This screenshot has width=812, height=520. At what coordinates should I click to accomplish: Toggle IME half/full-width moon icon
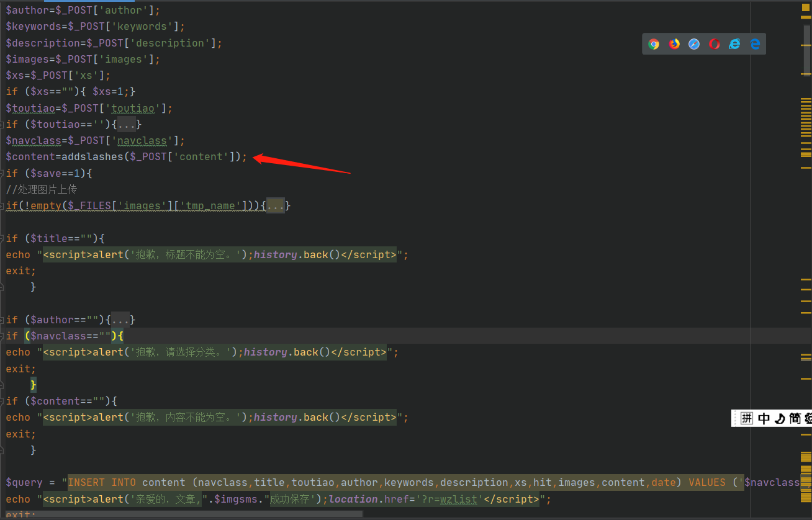coord(780,418)
